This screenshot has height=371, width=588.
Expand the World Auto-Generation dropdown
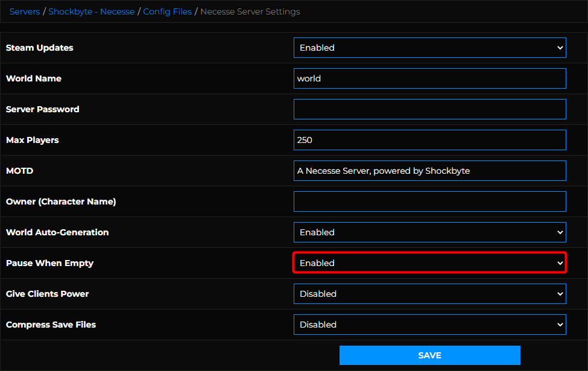[x=430, y=232]
